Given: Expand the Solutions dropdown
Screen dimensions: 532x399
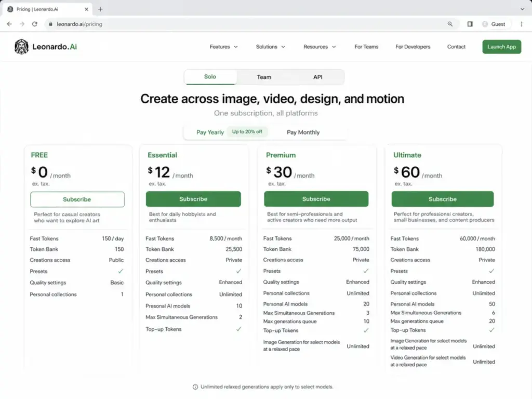Looking at the screenshot, I should click(270, 47).
